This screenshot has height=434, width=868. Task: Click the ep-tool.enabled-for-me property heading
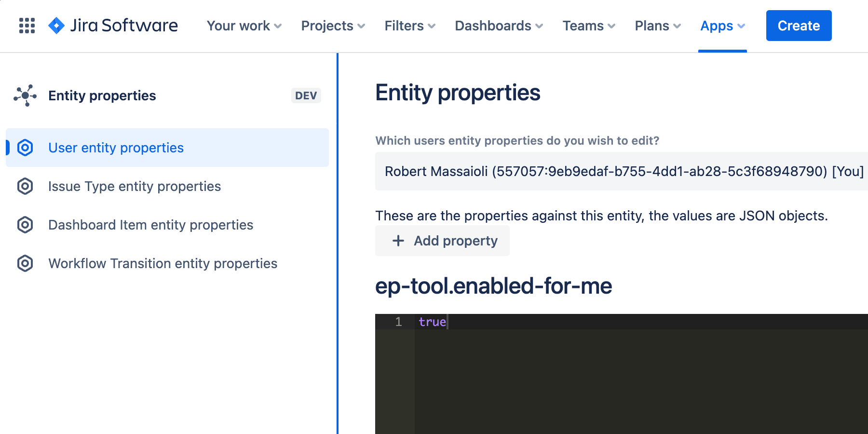click(493, 286)
